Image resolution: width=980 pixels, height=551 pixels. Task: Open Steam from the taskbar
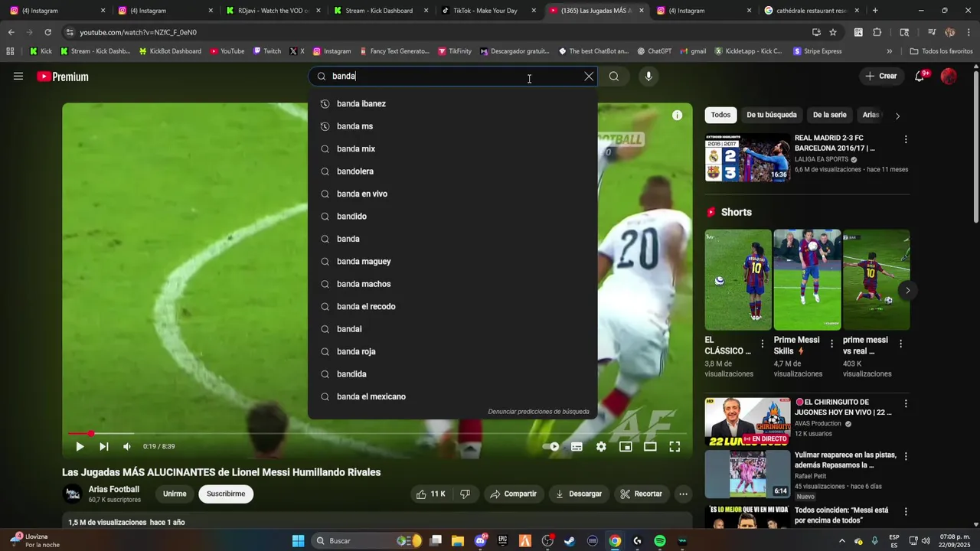[570, 541]
